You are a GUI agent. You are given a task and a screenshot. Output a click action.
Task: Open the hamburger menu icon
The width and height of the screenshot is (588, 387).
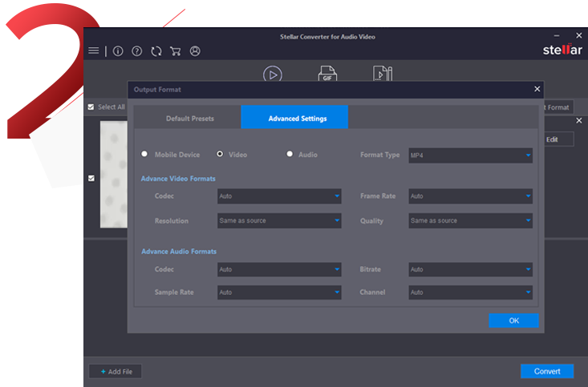[94, 50]
